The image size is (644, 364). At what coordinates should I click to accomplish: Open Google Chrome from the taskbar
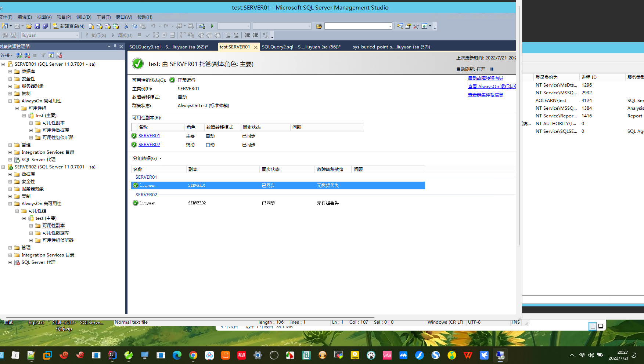pyautogui.click(x=193, y=355)
